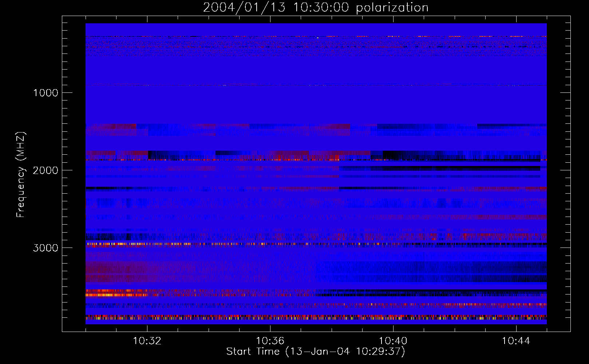Click the '10:40' time tick label
Screen dimensions: 589x364
(x=393, y=341)
